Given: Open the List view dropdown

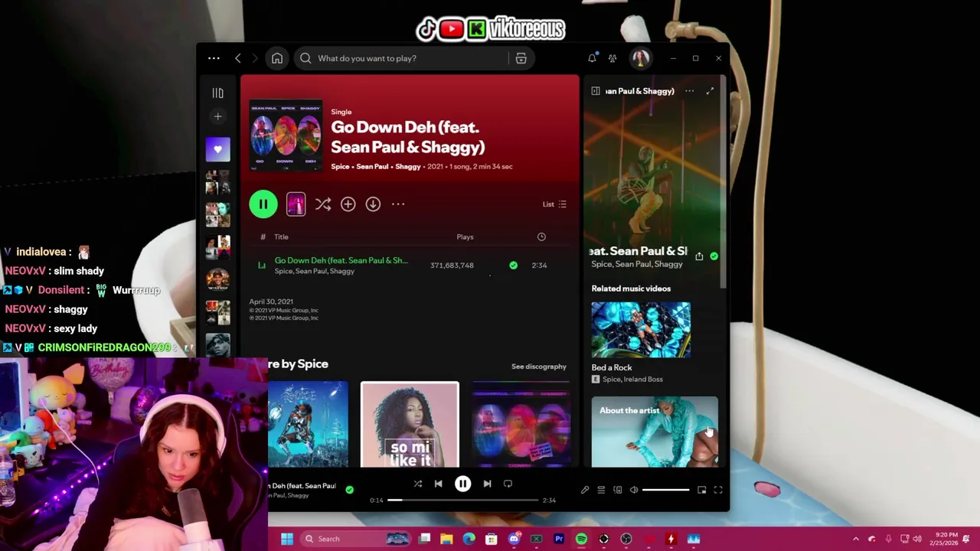Looking at the screenshot, I should pyautogui.click(x=554, y=204).
